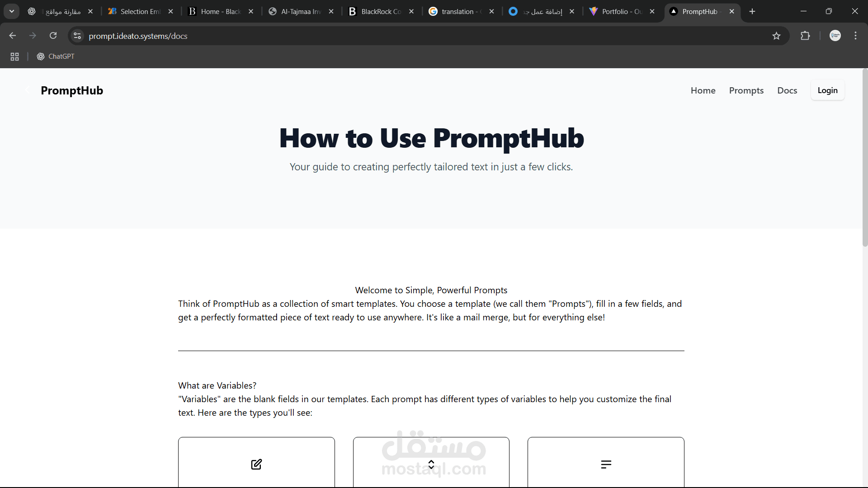
Task: Go to Home in site navigation
Action: (703, 90)
